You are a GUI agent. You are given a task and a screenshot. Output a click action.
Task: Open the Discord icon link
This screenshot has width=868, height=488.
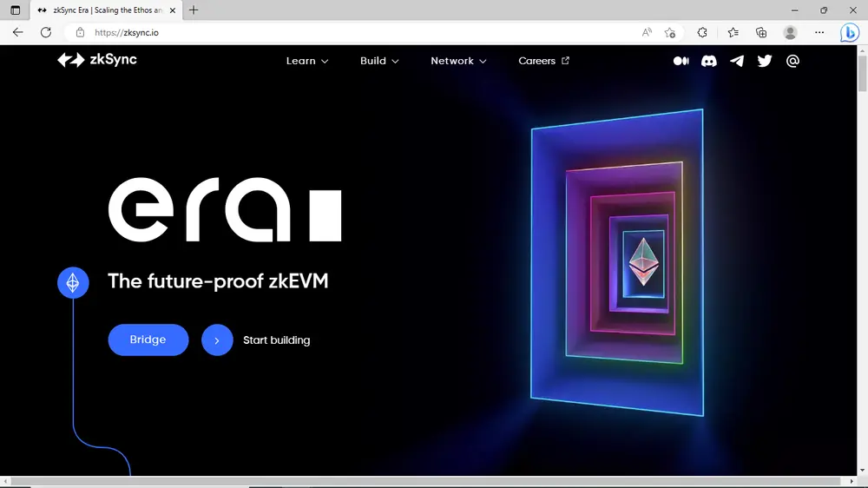(x=709, y=61)
